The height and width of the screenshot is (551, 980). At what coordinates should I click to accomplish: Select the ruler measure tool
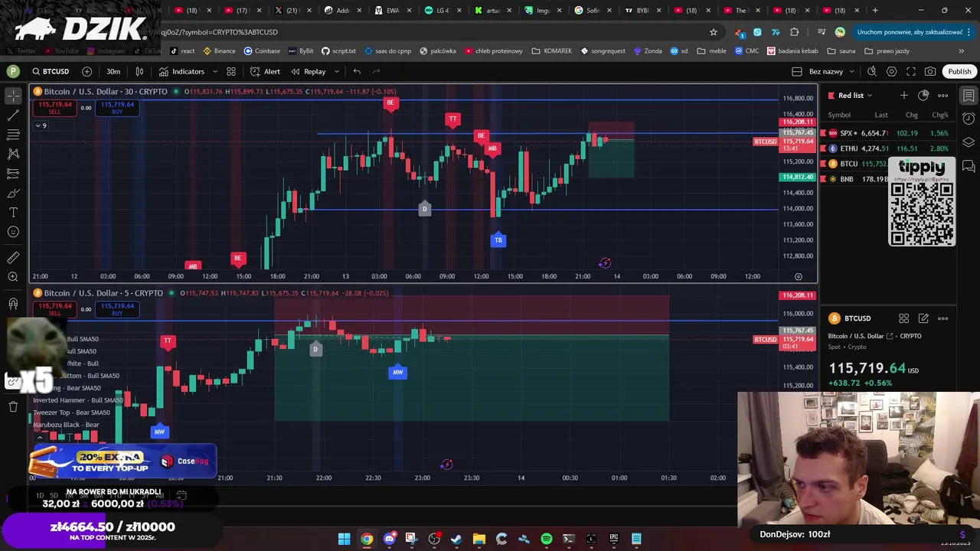click(13, 258)
